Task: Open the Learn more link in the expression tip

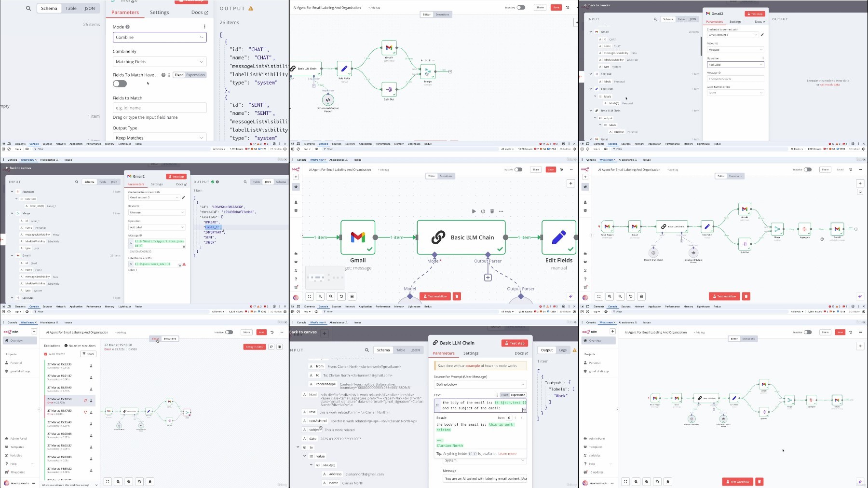Action: coord(507,454)
